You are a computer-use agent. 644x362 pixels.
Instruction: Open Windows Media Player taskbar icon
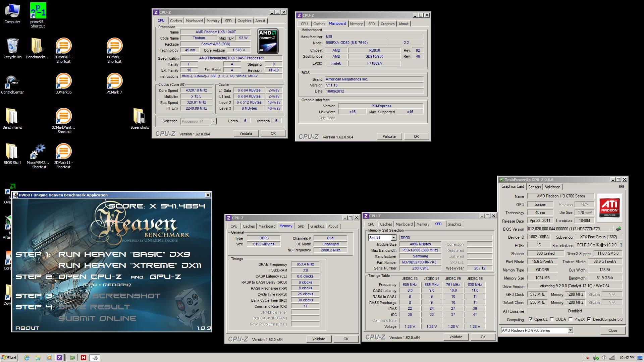[49, 358]
